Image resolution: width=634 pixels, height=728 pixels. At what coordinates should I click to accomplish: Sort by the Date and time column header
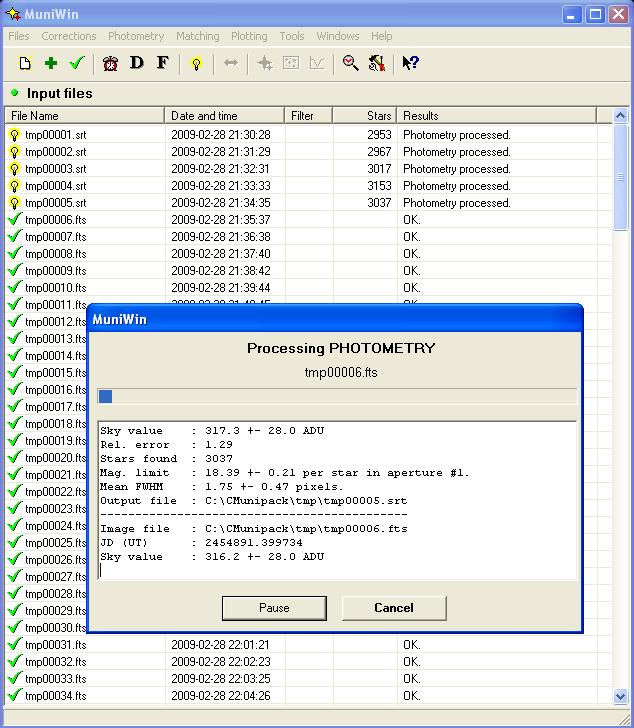click(x=225, y=116)
